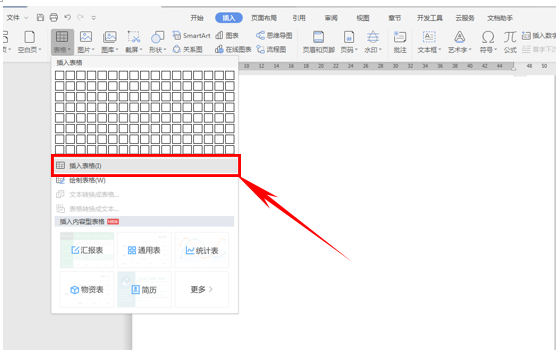556x360 pixels.
Task: Insert an 在线图表 online chart
Action: tap(233, 49)
